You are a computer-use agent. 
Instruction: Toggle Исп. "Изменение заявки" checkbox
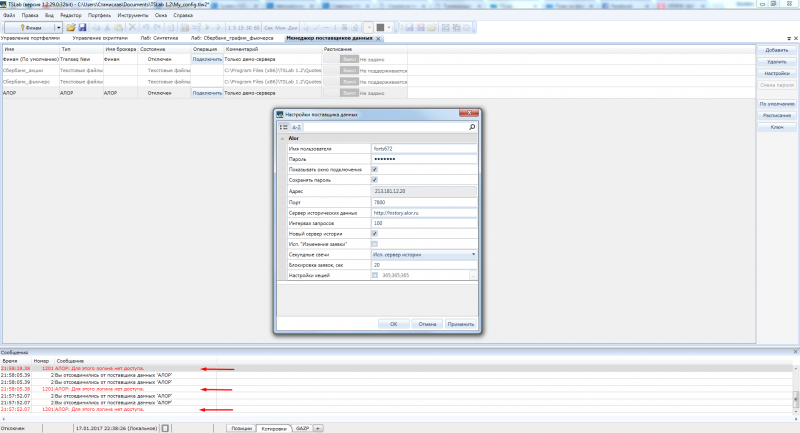(374, 244)
